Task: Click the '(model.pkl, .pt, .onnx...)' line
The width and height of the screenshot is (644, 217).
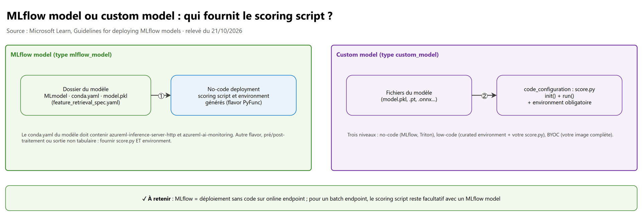Action: (x=409, y=99)
